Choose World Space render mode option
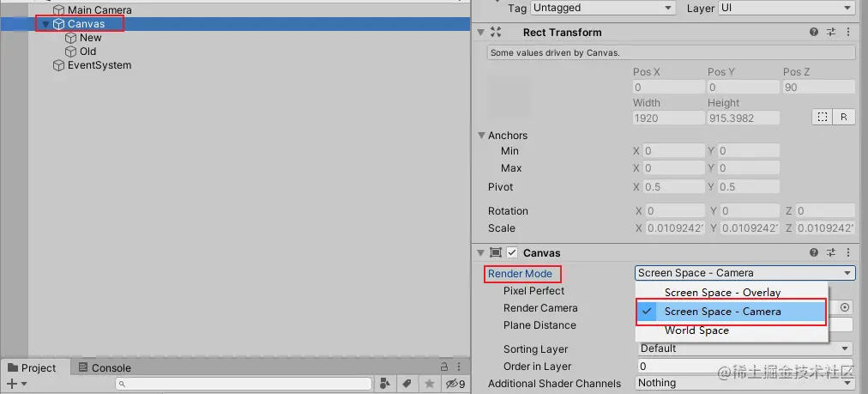The width and height of the screenshot is (868, 394). 731,330
